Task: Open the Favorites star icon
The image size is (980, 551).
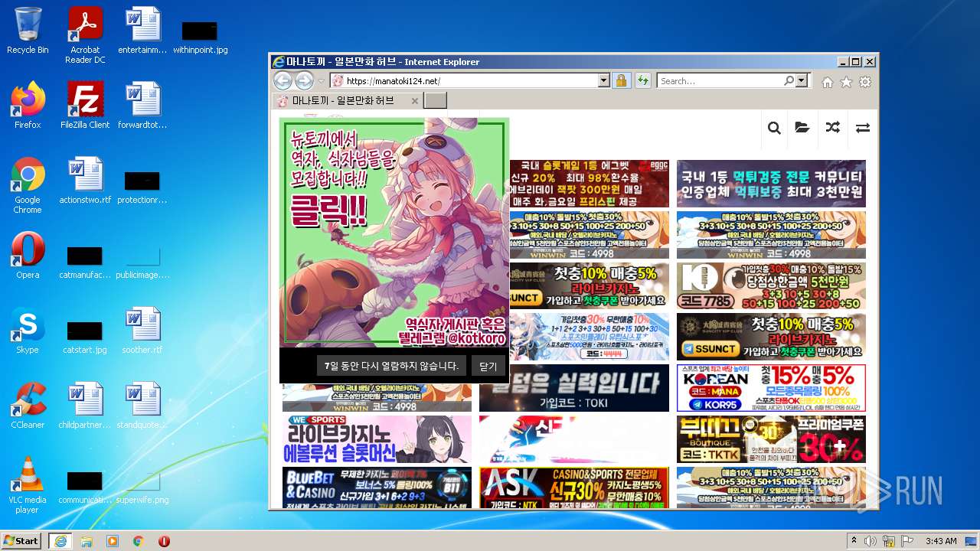Action: (846, 82)
